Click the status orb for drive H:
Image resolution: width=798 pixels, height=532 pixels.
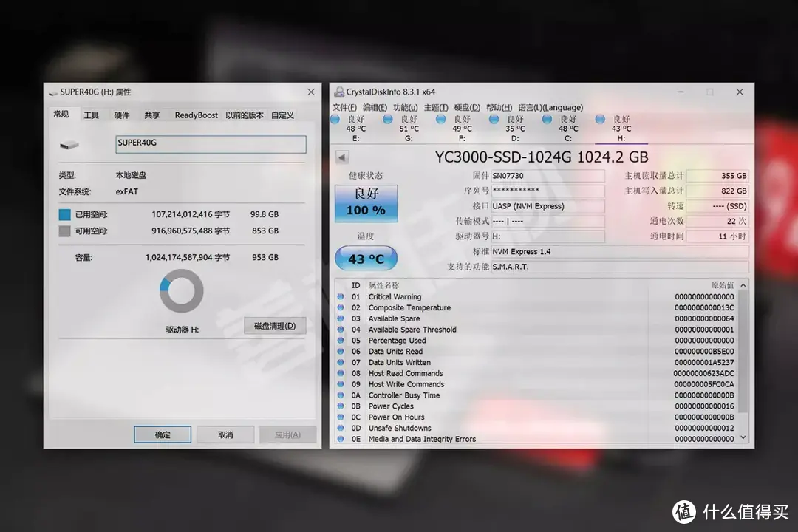pos(600,119)
